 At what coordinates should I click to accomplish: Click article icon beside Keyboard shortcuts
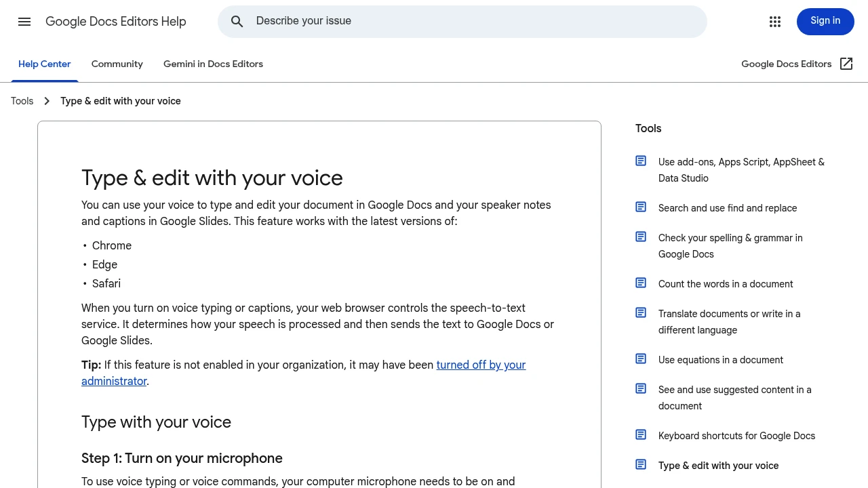(x=641, y=434)
